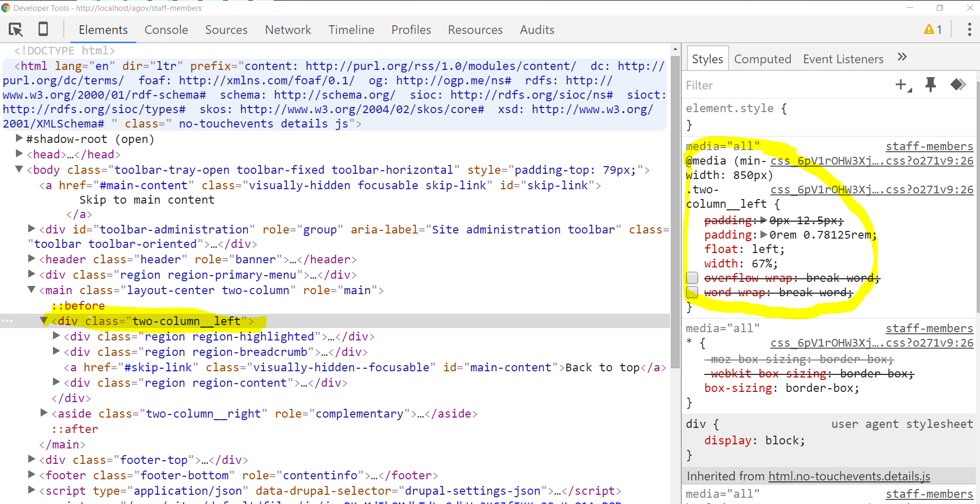This screenshot has width=980, height=504.
Task: Open the Sources tab
Action: tap(226, 30)
